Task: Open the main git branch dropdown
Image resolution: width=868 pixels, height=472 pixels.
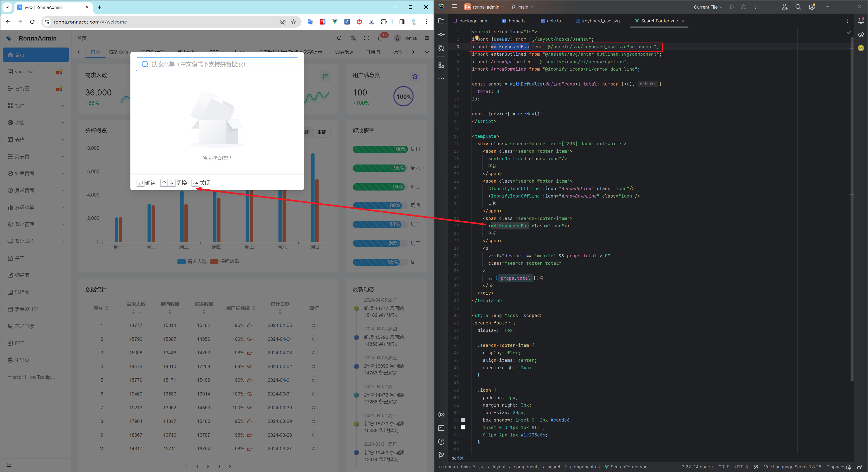Action: [522, 7]
